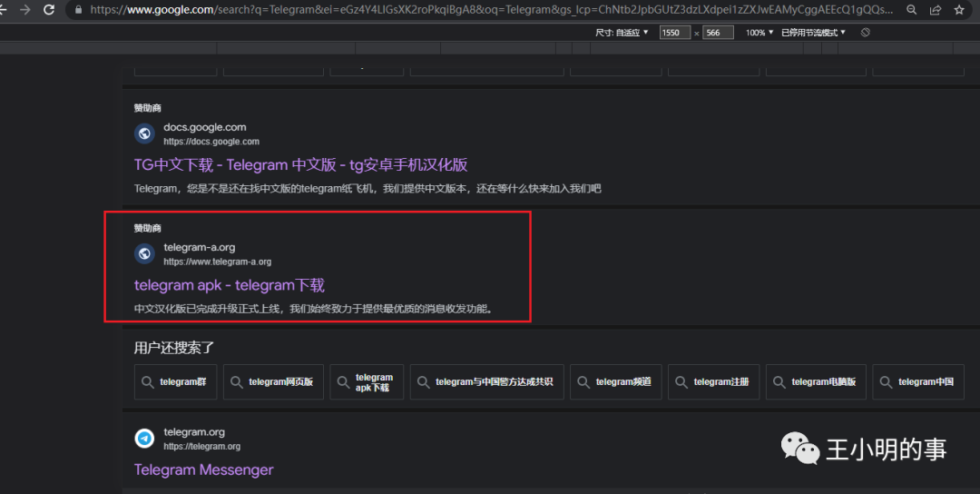Image resolution: width=980 pixels, height=494 pixels.
Task: Click the https://telegram.org URL text
Action: click(201, 447)
